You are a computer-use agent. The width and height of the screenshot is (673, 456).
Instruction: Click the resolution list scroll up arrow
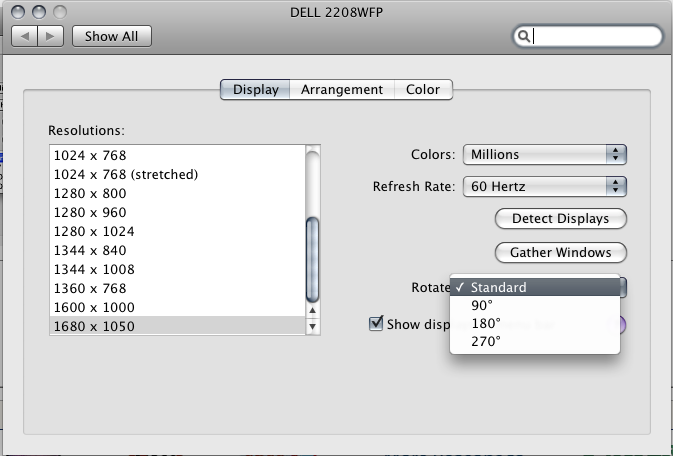coord(312,310)
